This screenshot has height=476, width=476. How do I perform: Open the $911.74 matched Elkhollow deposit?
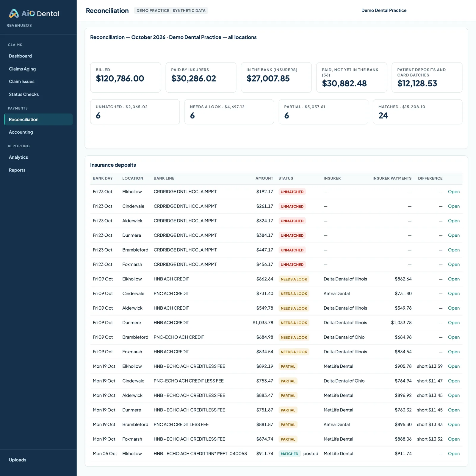coord(454,454)
